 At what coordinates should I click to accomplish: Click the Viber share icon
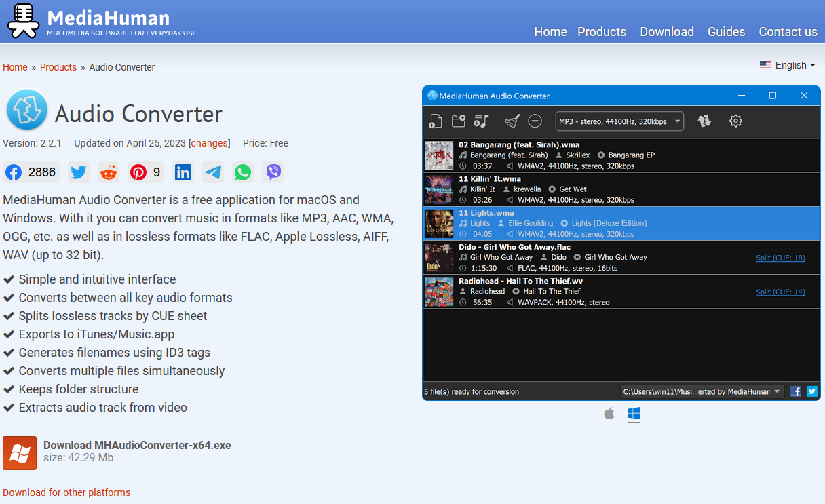pyautogui.click(x=273, y=172)
